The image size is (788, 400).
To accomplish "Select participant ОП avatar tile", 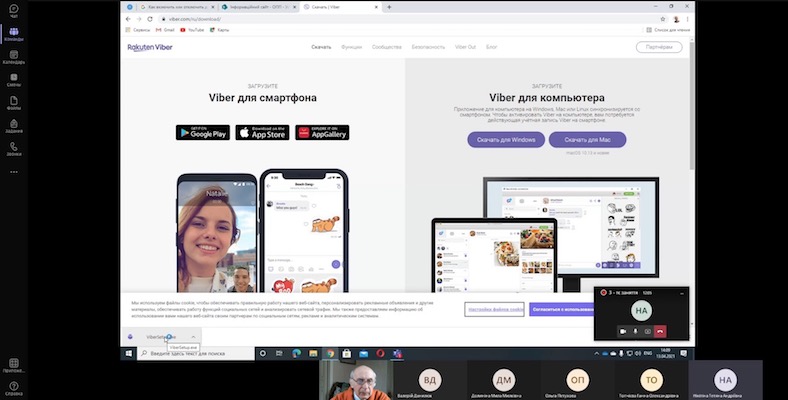I will click(x=577, y=380).
